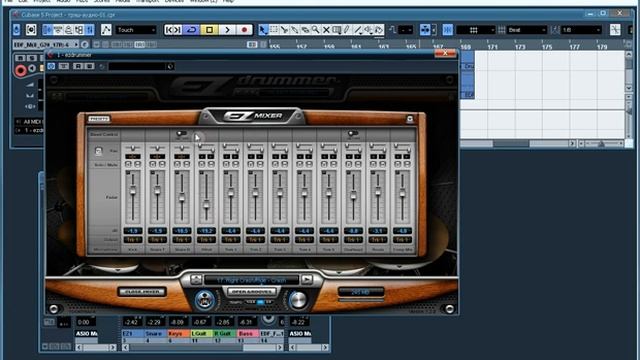Select the EZ1 channel in Cubase mixer

tap(133, 333)
